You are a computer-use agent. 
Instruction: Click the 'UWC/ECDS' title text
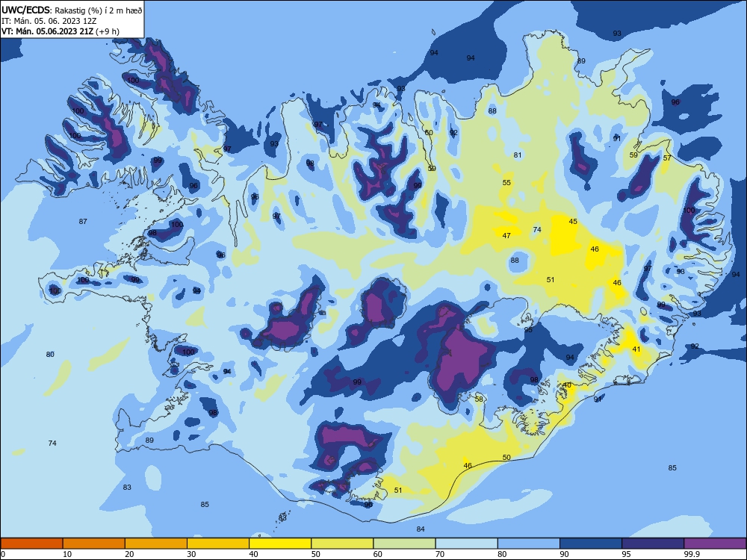click(x=25, y=10)
